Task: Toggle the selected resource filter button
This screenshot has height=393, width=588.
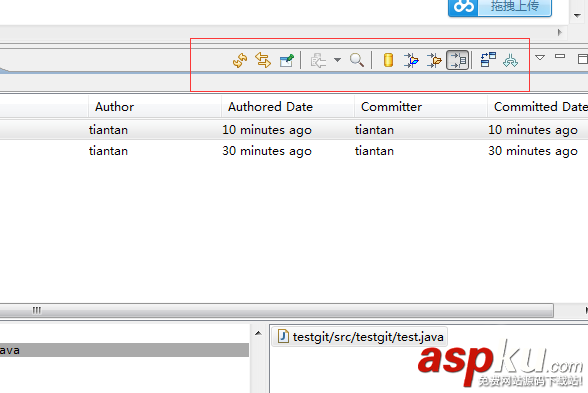Action: tap(458, 60)
